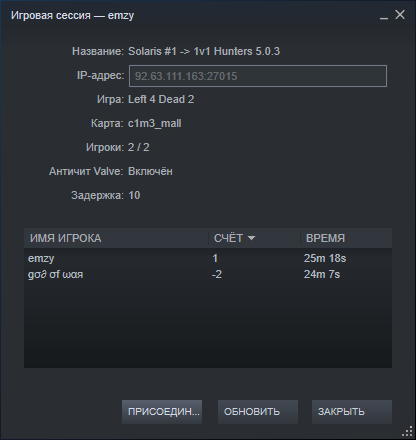This screenshot has width=416, height=440.
Task: Click the score value -2
Action: coord(217,274)
